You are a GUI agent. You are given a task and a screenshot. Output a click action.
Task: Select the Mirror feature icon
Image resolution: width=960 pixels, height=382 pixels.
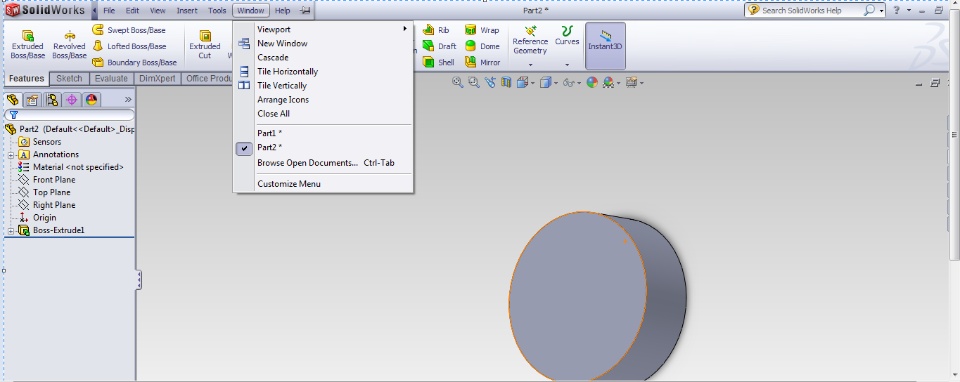[482, 62]
